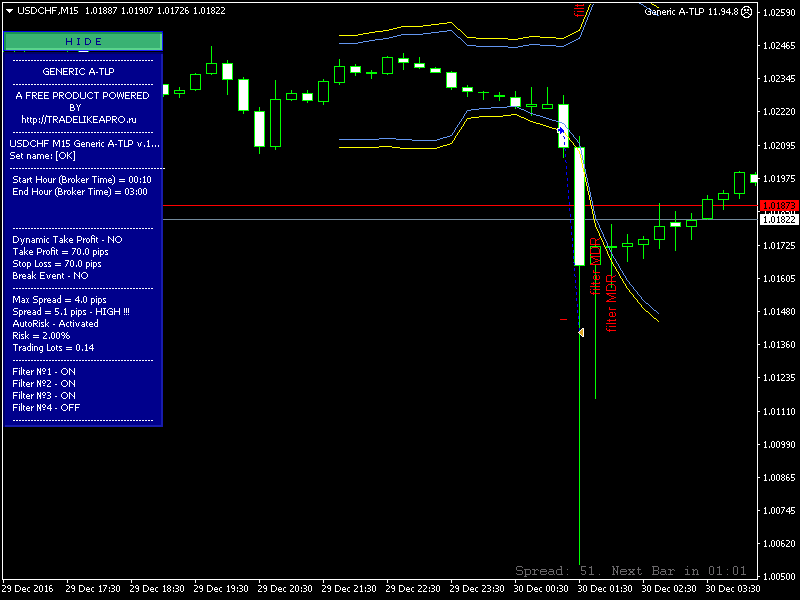Click the 1.00500 price axis label
This screenshot has width=800, height=600.
(x=779, y=577)
